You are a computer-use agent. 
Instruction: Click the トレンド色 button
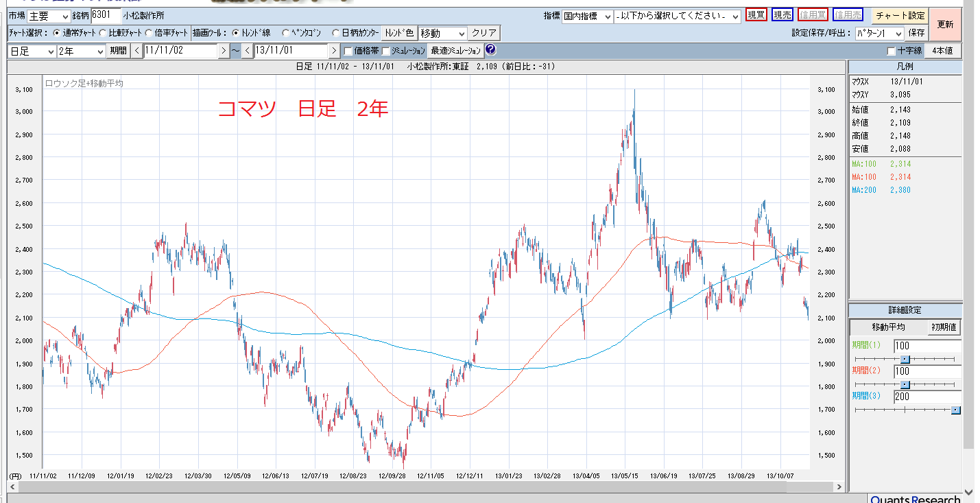[x=399, y=33]
